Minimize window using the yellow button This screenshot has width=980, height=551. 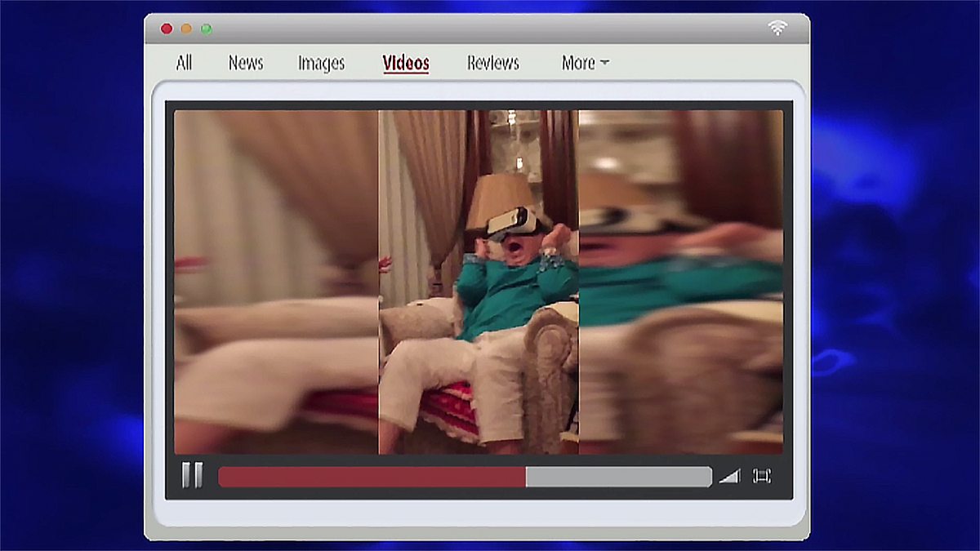tap(186, 29)
